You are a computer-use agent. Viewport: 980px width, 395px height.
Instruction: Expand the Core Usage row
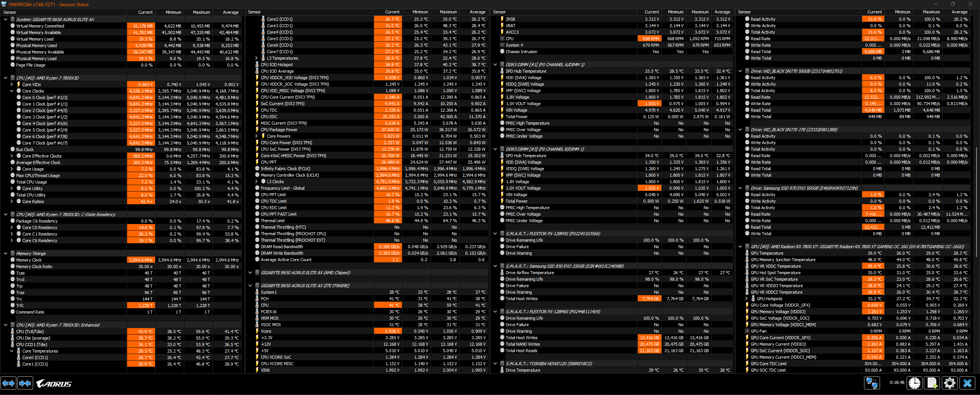[11, 169]
